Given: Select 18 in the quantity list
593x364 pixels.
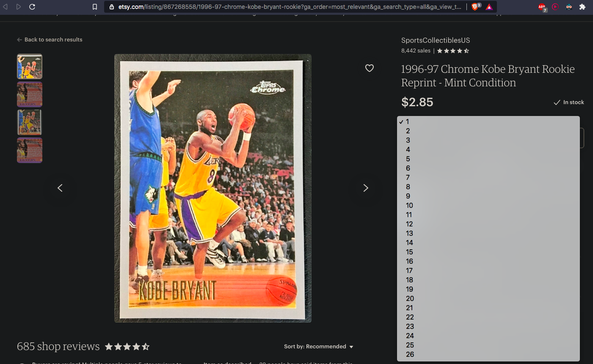Looking at the screenshot, I should tap(488, 280).
